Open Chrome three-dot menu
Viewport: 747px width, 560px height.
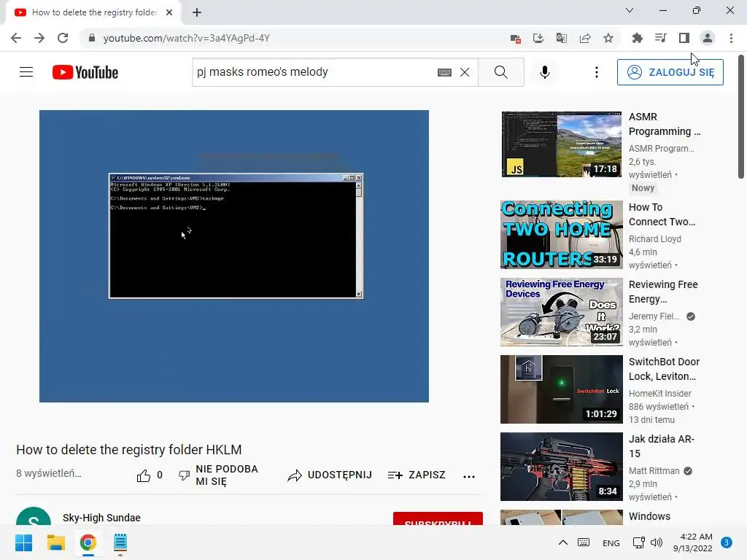(731, 38)
